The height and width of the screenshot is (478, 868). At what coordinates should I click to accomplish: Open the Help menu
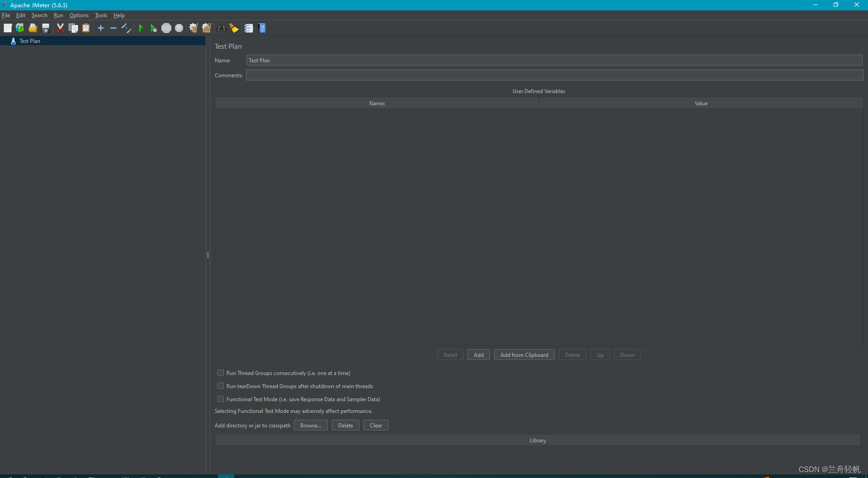(119, 15)
